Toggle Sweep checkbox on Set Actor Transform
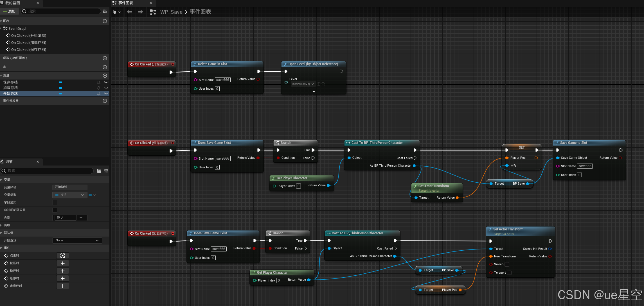 coord(507,264)
